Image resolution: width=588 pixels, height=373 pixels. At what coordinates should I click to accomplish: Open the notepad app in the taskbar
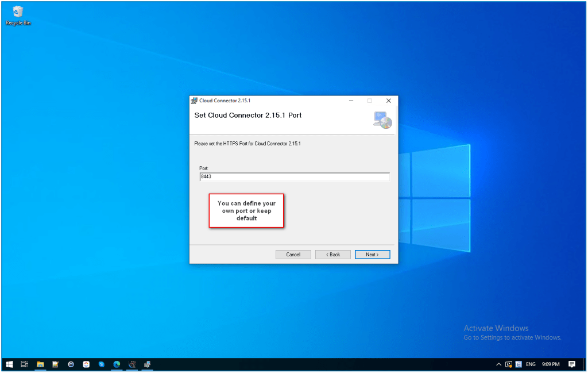[x=56, y=364]
